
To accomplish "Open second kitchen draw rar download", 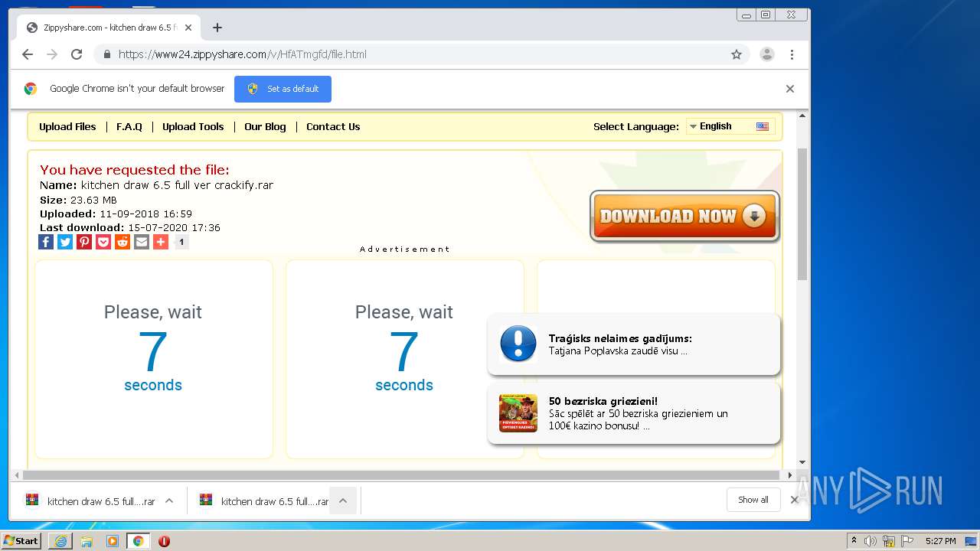I will tap(264, 501).
